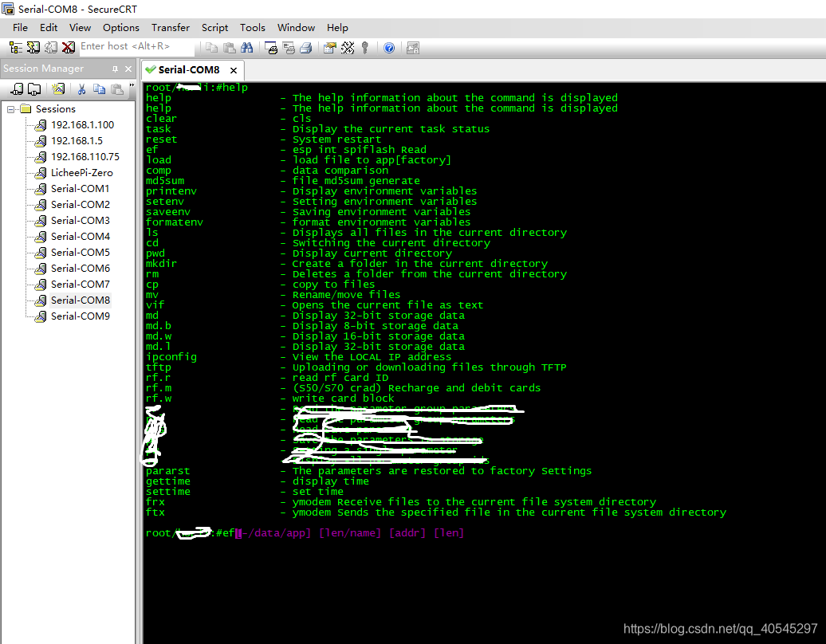Open the File menu
Image resolution: width=826 pixels, height=644 pixels.
[20, 28]
